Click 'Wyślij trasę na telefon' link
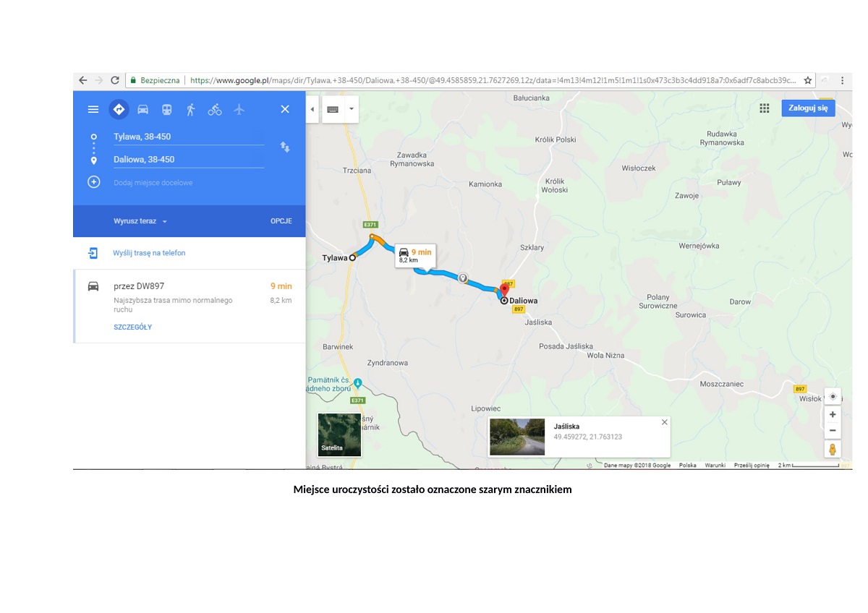Image resolution: width=868 pixels, height=613 pixels. pyautogui.click(x=149, y=253)
